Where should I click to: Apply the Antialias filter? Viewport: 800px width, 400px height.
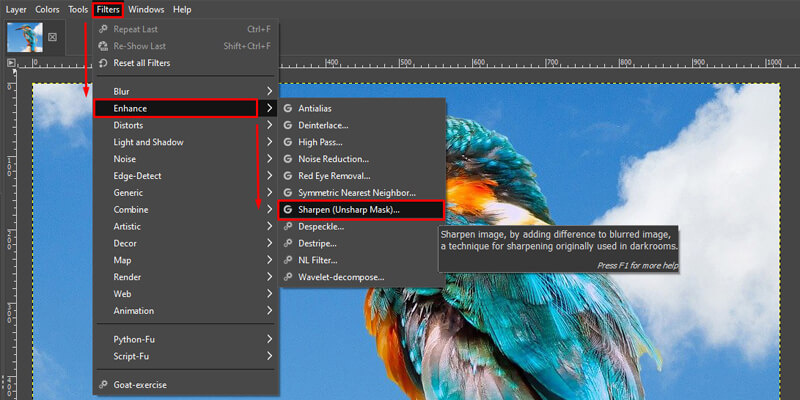362,108
